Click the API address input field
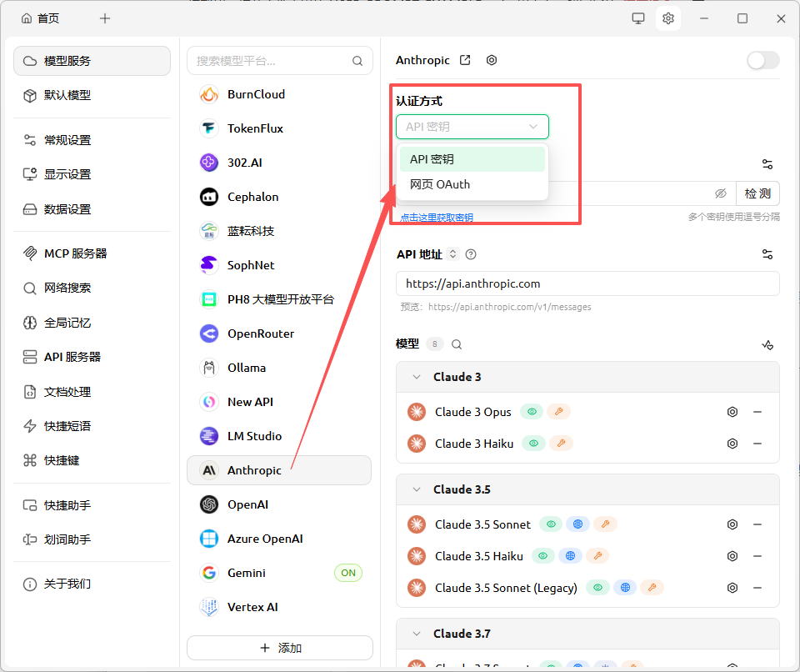This screenshot has width=800, height=672. pos(587,283)
